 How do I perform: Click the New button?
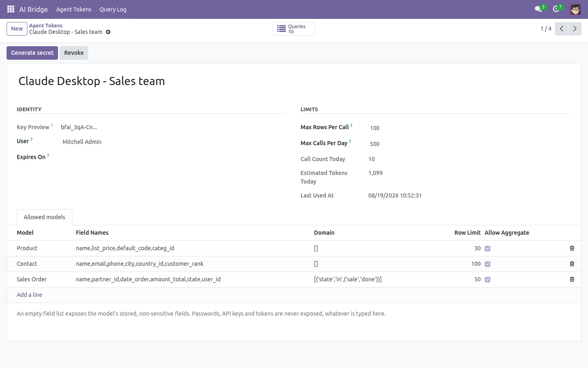(x=17, y=29)
